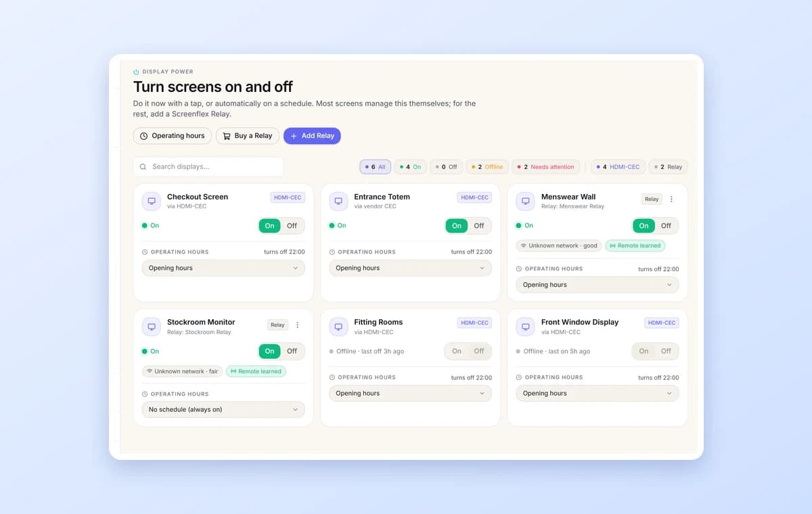Click the Display Power icon in header
The height and width of the screenshot is (514, 812).
[x=136, y=72]
